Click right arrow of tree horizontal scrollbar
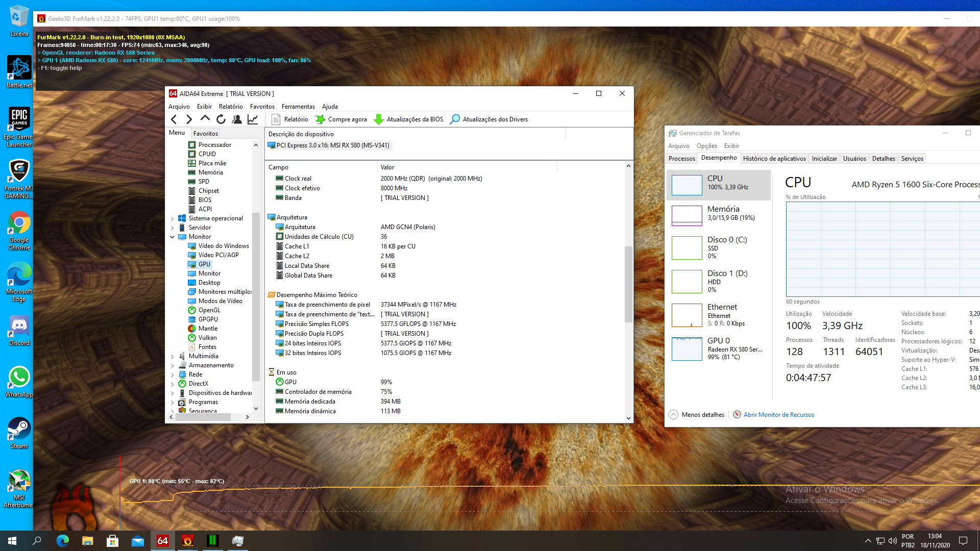980x551 pixels. 248,417
